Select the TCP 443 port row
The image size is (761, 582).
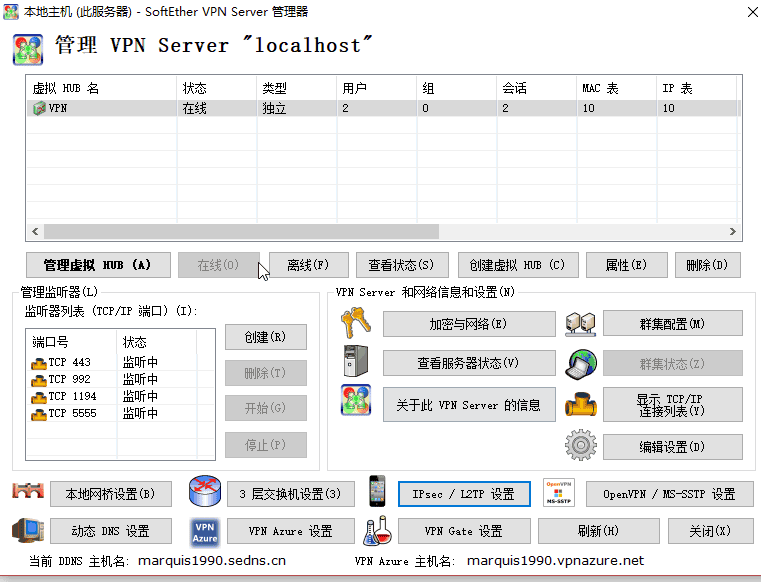[120, 363]
